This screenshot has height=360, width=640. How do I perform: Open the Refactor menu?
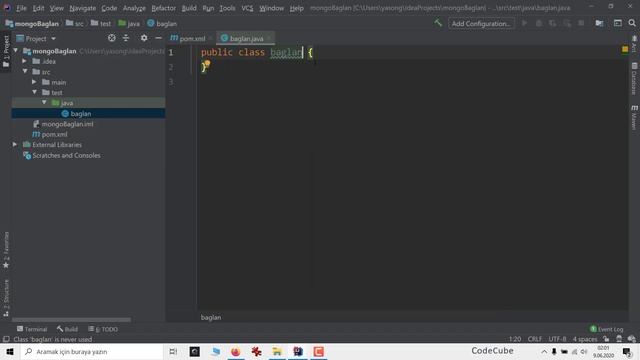pyautogui.click(x=163, y=8)
